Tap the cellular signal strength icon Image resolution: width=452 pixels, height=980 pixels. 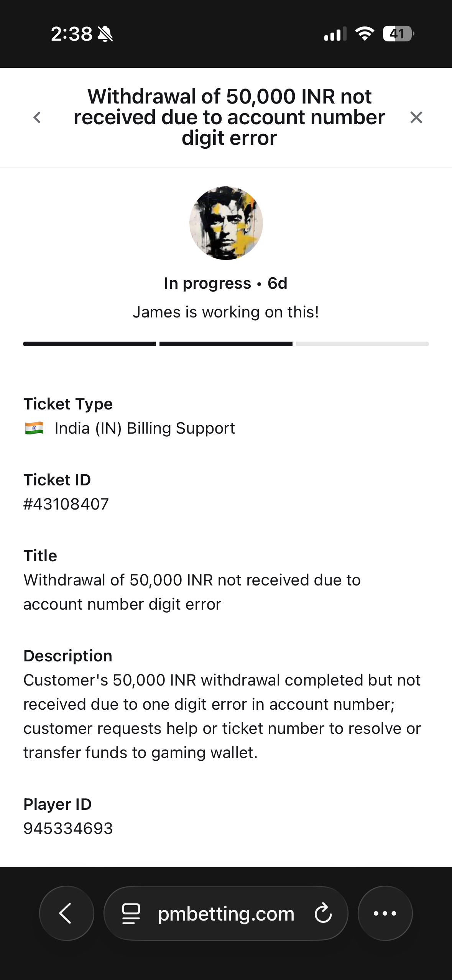(335, 34)
